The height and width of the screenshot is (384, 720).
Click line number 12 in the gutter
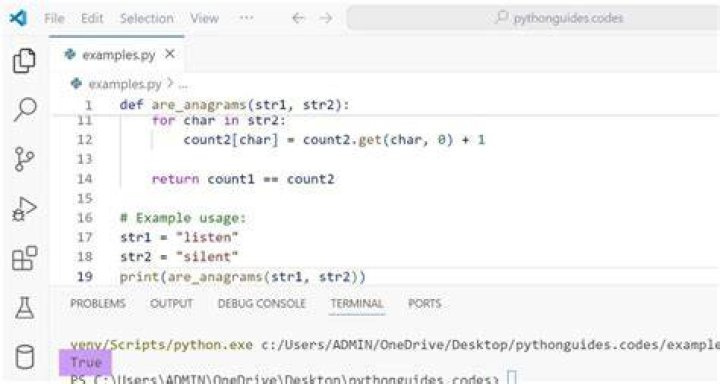pos(84,140)
